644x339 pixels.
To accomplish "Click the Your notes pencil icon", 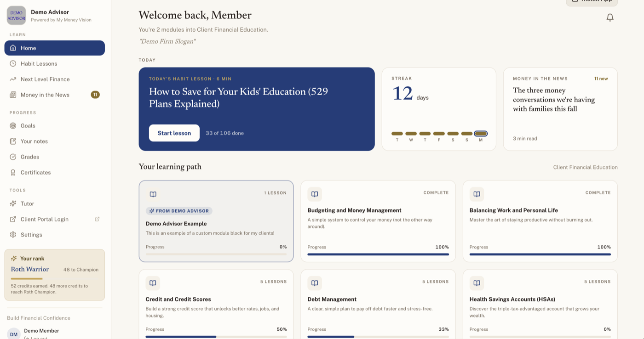I will 13,141.
